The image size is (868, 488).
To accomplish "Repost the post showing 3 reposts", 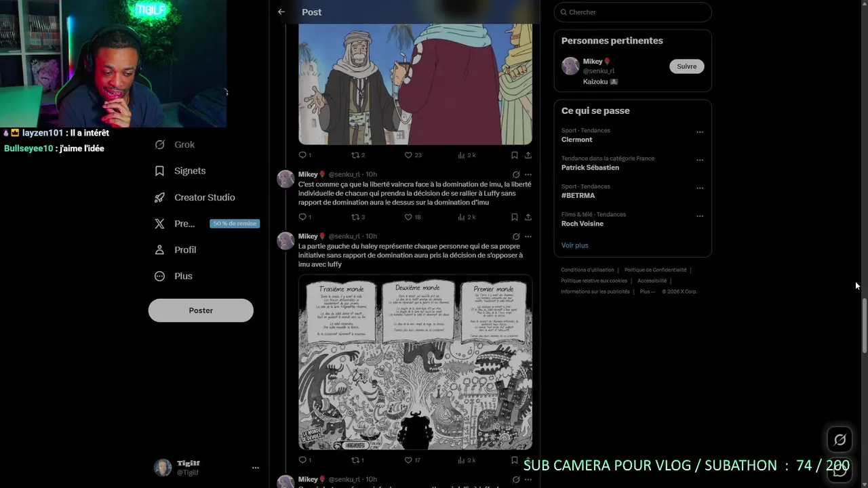I will point(357,217).
